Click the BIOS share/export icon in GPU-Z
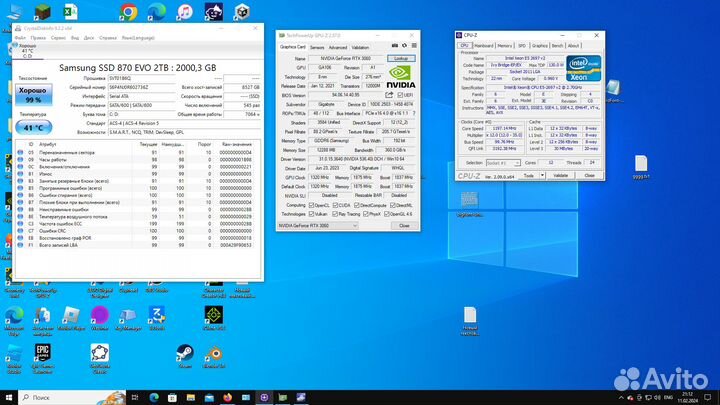The image size is (720, 405). pos(389,95)
